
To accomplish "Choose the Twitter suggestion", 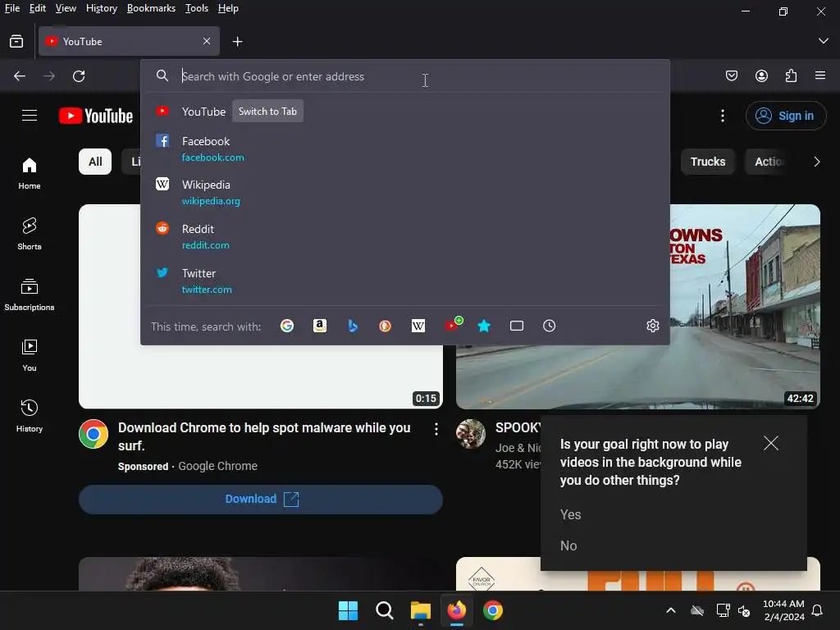I will point(405,281).
